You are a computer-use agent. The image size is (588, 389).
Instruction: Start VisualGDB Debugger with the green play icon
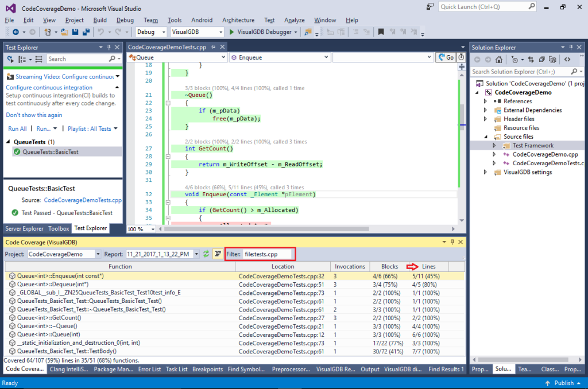[231, 32]
